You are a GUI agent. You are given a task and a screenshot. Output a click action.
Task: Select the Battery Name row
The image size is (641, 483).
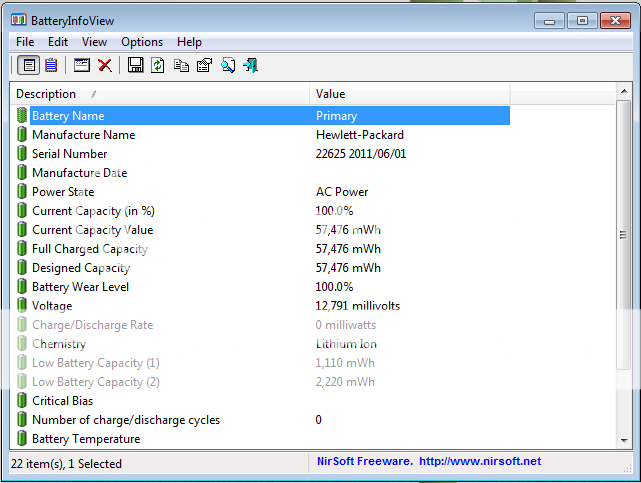269,116
